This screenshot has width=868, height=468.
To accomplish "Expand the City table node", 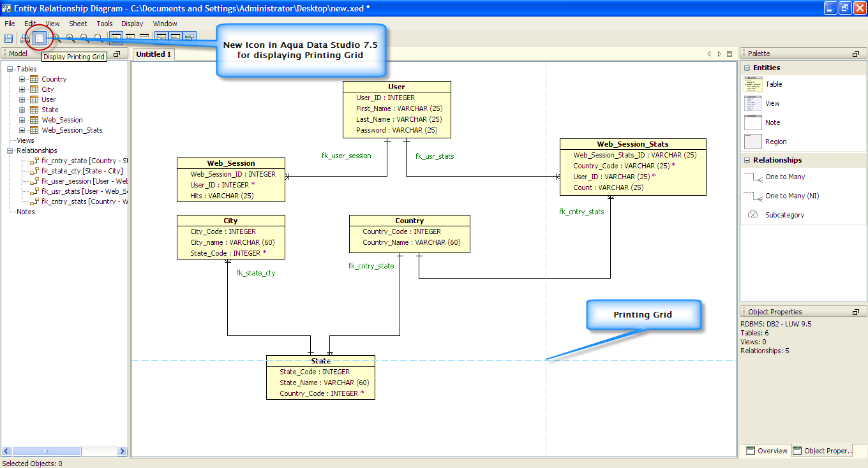I will click(x=22, y=89).
